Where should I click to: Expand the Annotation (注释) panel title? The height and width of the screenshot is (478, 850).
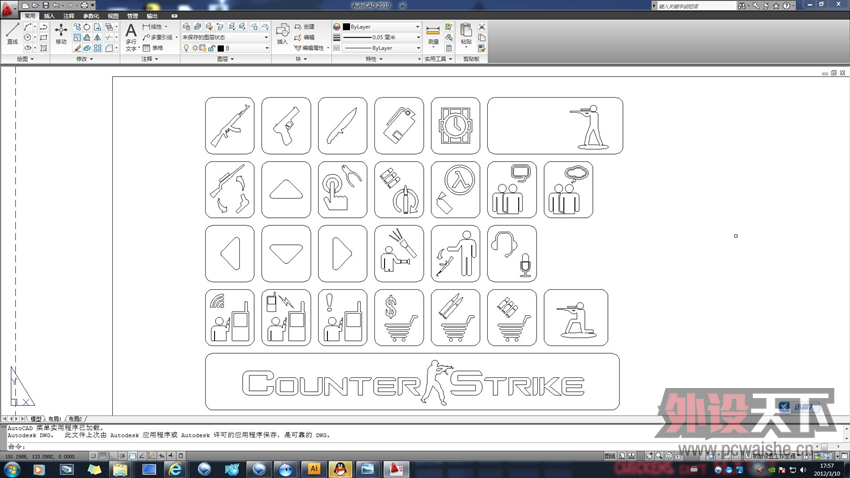click(x=150, y=59)
